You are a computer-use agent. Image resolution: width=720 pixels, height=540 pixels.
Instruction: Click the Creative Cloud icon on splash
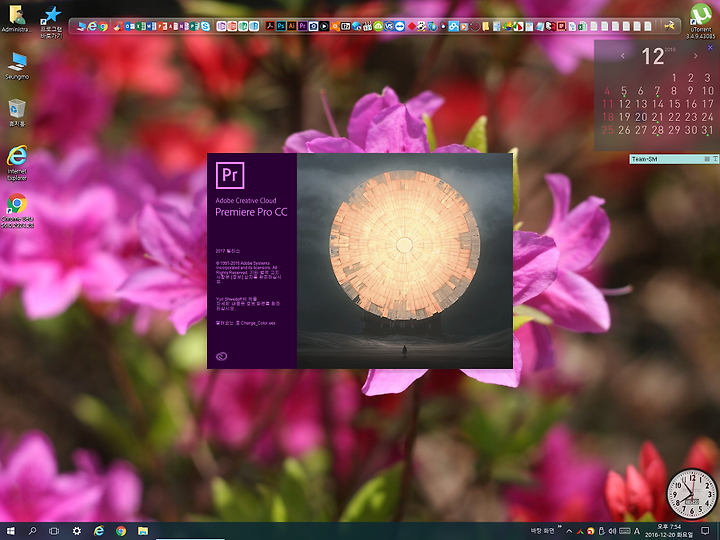221,356
